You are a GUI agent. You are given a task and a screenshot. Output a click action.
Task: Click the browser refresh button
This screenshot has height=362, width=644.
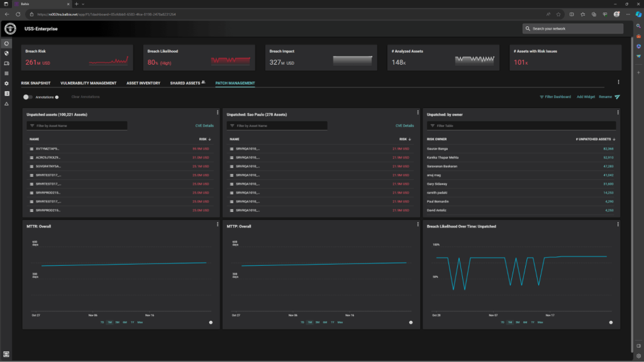pos(18,14)
